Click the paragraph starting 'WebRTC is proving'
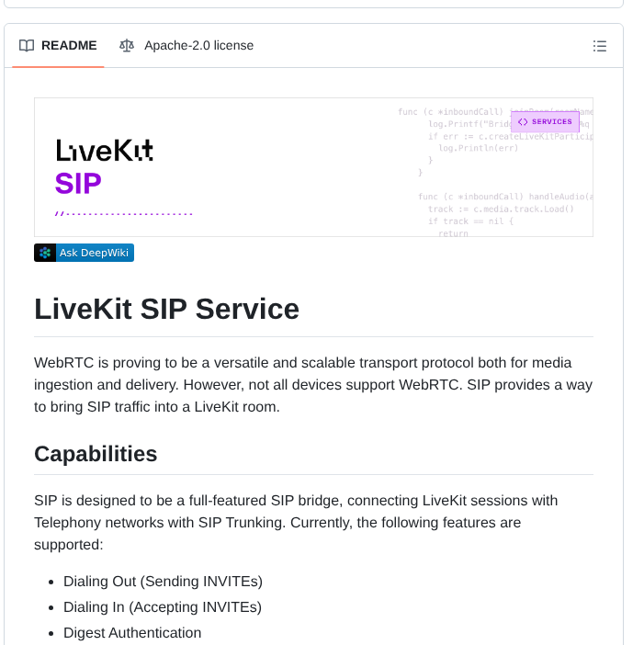 click(x=313, y=385)
